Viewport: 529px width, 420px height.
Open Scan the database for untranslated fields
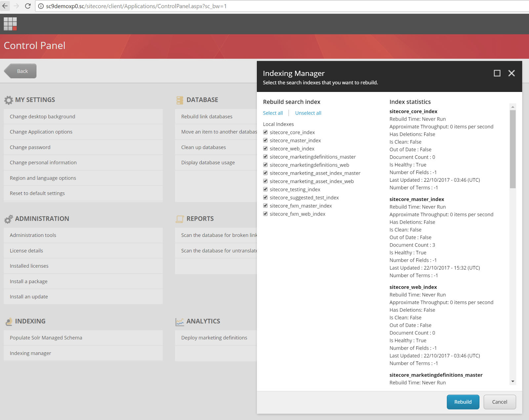coord(216,251)
